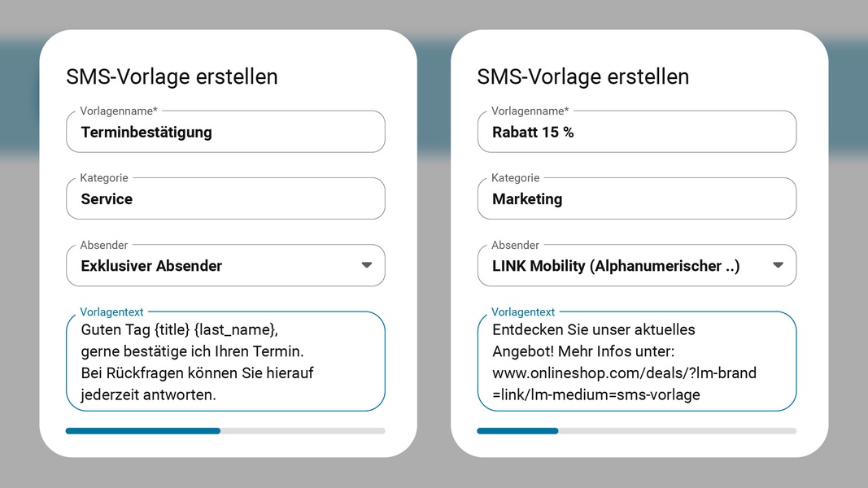Select the Vorlagenname field containing Terminbestätigung

click(225, 131)
